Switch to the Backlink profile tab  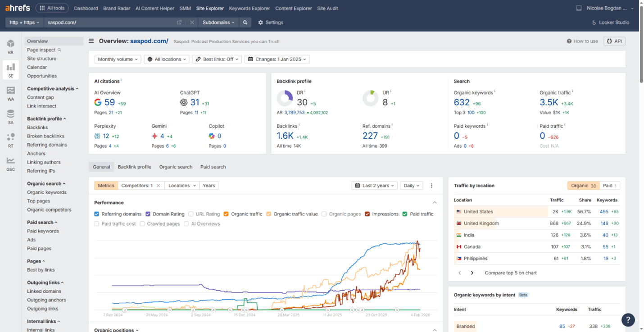click(x=134, y=167)
